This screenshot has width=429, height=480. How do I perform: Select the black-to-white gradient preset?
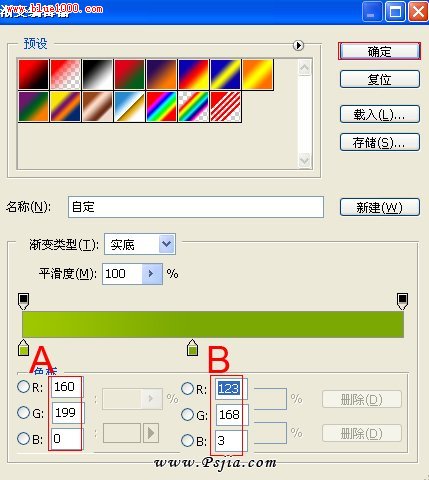98,75
